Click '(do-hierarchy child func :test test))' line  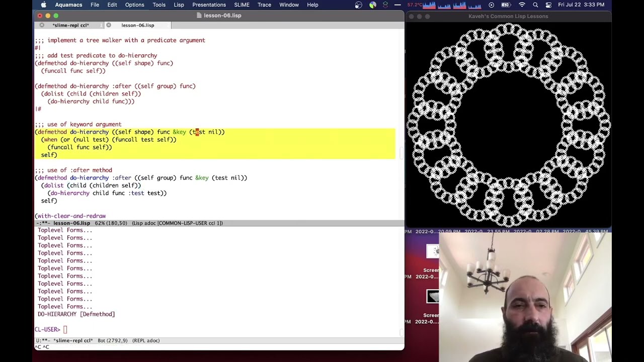point(107,193)
